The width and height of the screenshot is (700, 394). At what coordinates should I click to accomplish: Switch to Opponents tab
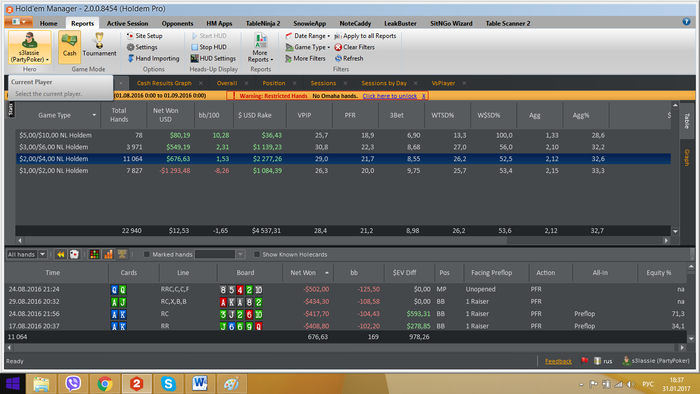tap(177, 23)
